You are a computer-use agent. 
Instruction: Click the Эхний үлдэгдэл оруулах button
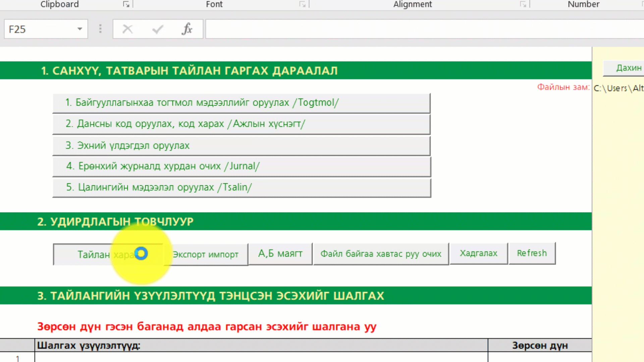[x=241, y=145]
